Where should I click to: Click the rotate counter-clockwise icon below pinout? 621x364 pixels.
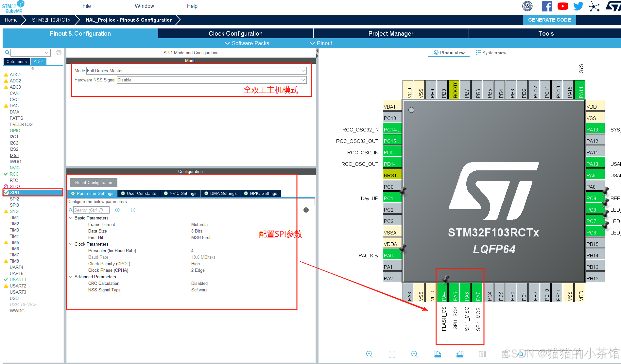(x=460, y=354)
